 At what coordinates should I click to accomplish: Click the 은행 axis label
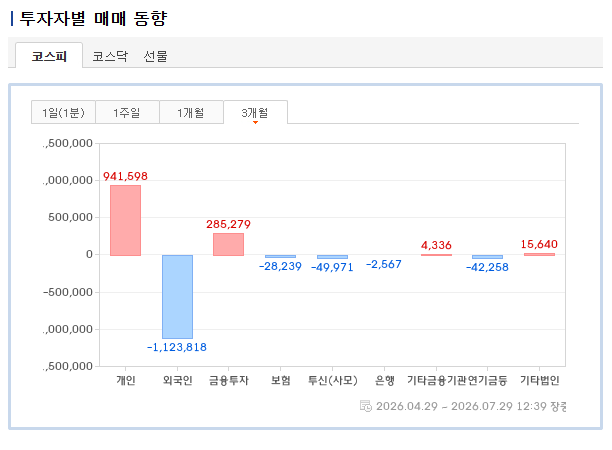coord(384,380)
